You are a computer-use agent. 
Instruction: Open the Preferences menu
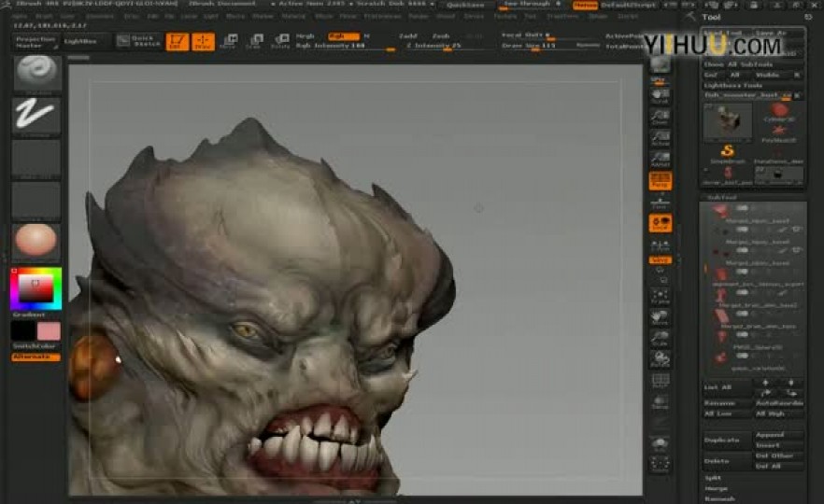tap(383, 17)
